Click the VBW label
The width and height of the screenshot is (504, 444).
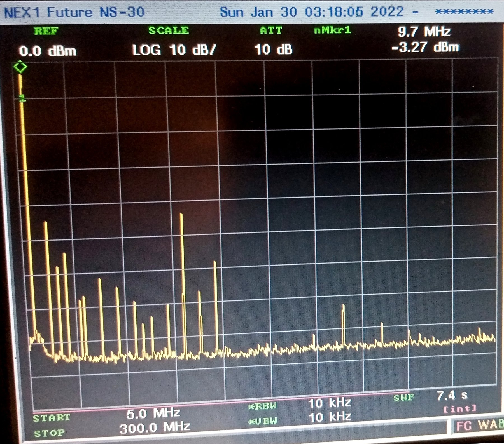click(x=262, y=421)
